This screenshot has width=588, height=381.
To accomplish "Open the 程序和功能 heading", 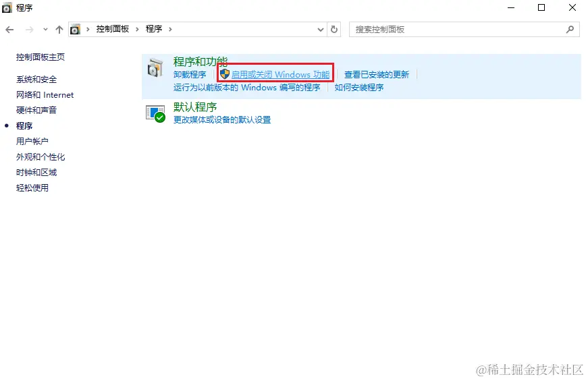I will click(201, 61).
